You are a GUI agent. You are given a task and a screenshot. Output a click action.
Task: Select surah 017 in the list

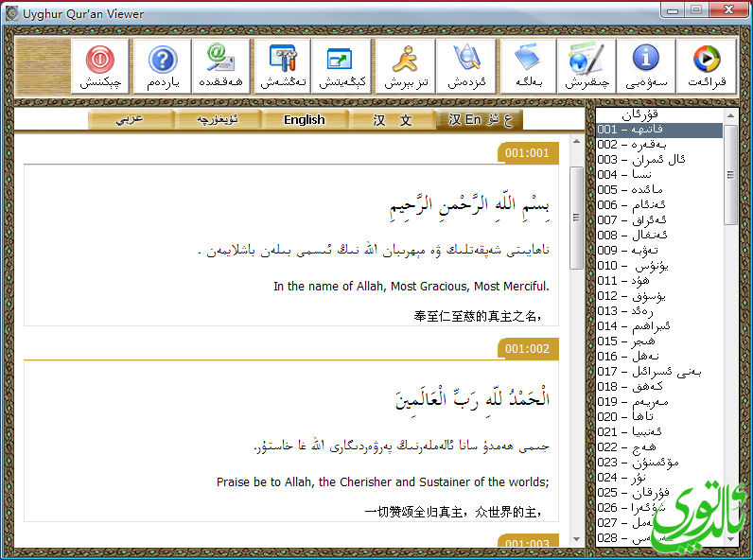659,372
